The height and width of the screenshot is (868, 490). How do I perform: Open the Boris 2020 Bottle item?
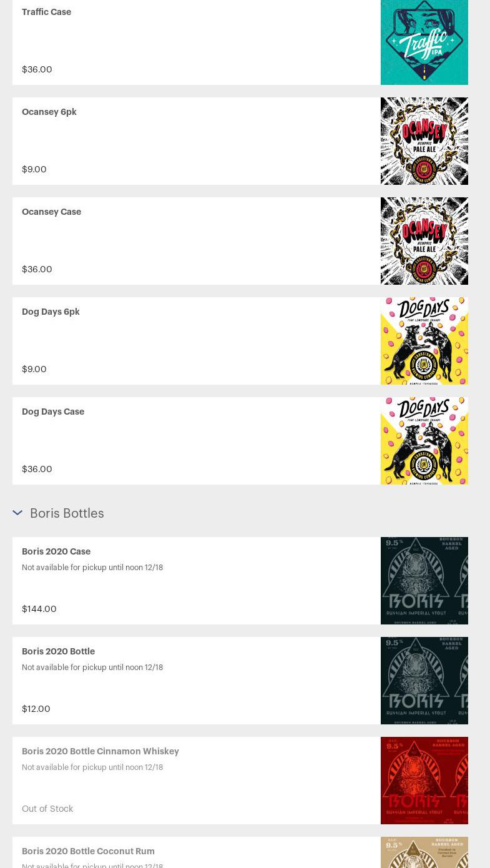(58, 651)
